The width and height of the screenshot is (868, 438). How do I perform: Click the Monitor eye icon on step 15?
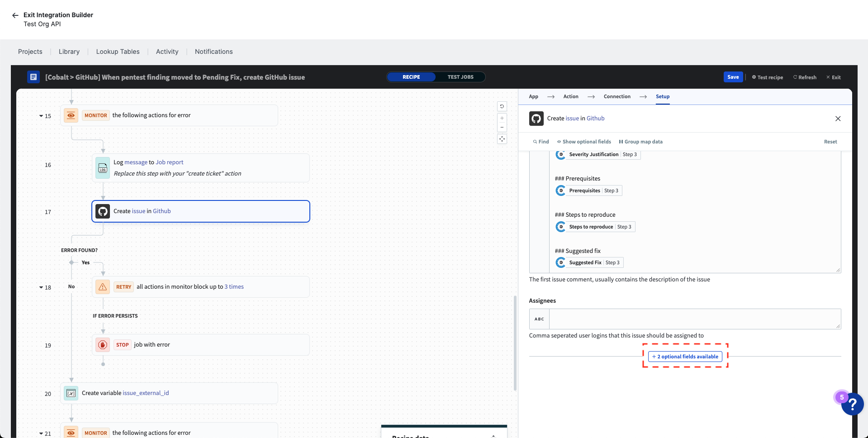point(71,115)
